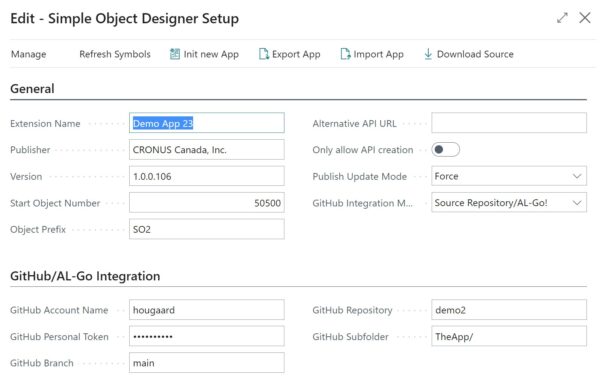Click the Alternative API URL label

(x=354, y=124)
